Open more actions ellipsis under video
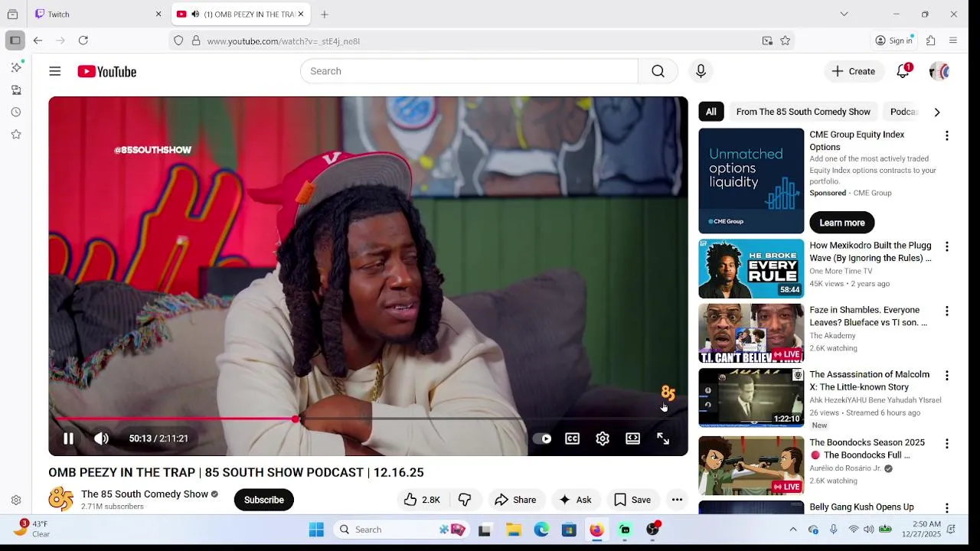The height and width of the screenshot is (551, 980). pyautogui.click(x=677, y=500)
